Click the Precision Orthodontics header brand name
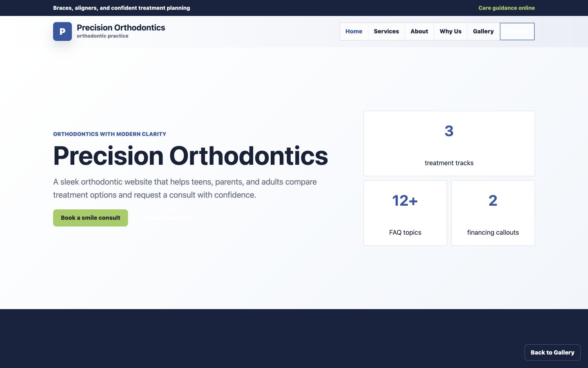Image resolution: width=588 pixels, height=368 pixels. click(x=121, y=27)
